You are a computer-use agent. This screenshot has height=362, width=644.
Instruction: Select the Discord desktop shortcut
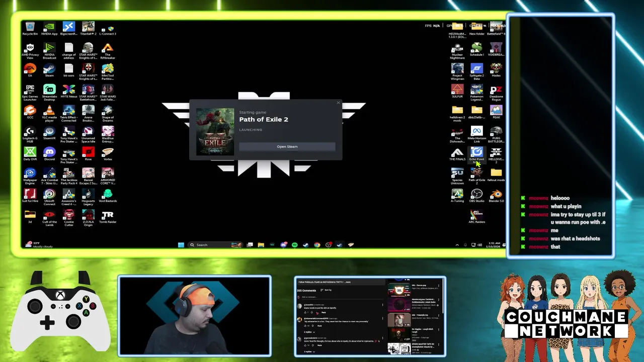pyautogui.click(x=49, y=154)
